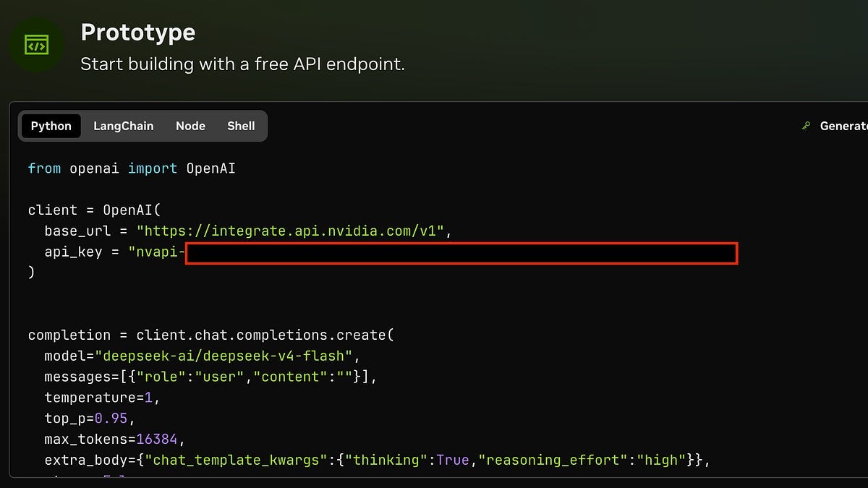The width and height of the screenshot is (868, 488).
Task: Click the 'client = OpenAI(' line
Action: 94,210
